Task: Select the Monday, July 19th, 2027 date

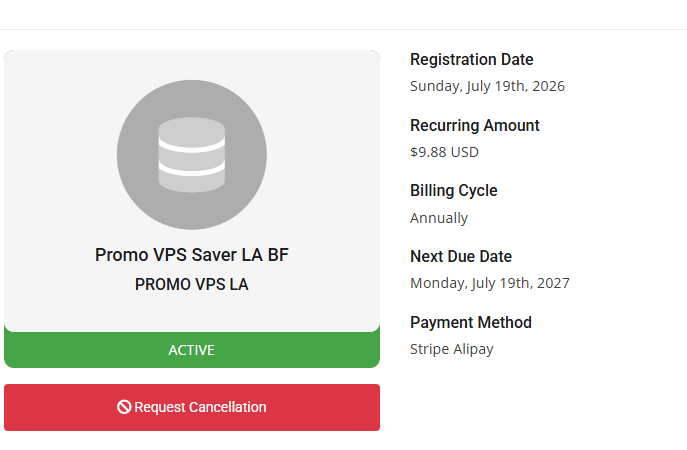Action: click(x=490, y=283)
